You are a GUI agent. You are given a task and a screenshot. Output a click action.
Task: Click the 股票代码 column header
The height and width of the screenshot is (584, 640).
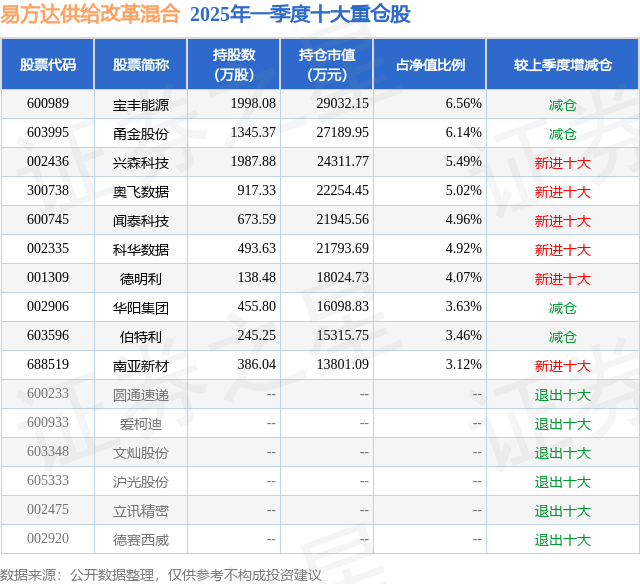pyautogui.click(x=48, y=64)
